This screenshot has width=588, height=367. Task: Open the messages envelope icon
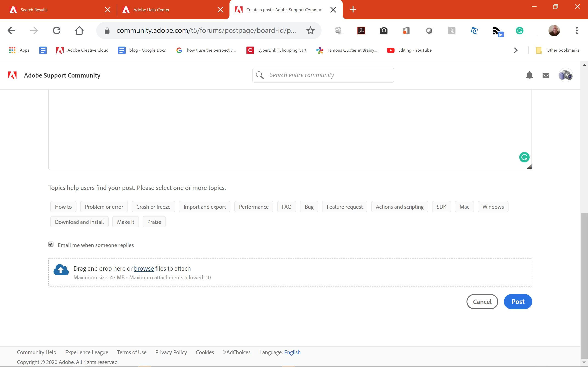click(x=546, y=75)
